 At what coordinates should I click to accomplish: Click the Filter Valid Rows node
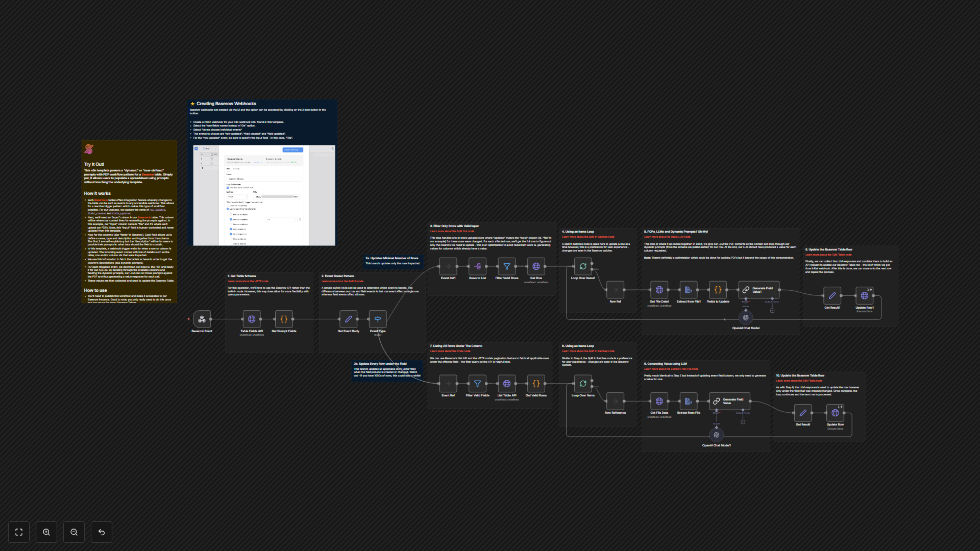point(506,266)
